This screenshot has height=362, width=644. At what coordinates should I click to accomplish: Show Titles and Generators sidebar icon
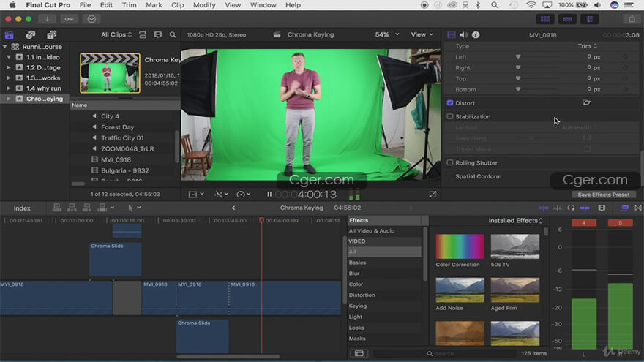pos(51,35)
